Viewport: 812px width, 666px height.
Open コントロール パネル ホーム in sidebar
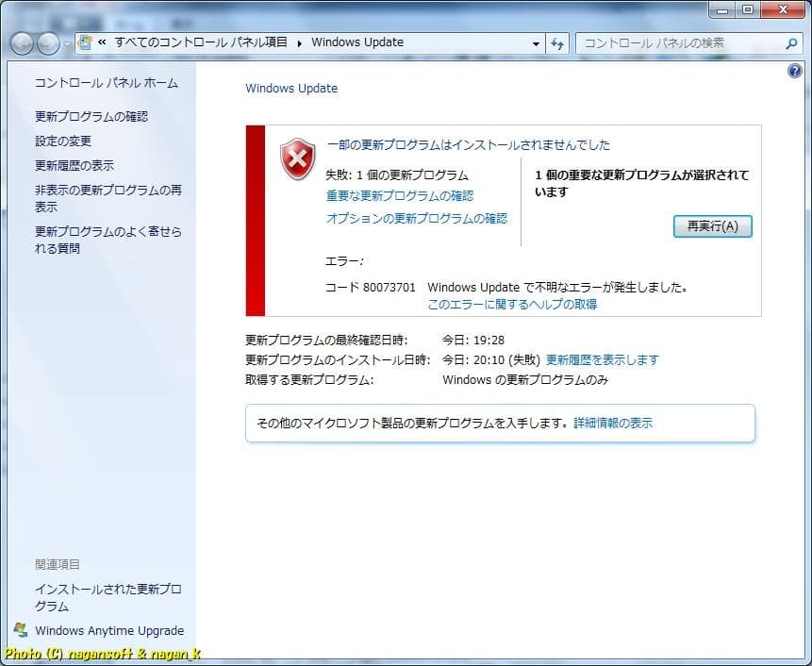[106, 83]
